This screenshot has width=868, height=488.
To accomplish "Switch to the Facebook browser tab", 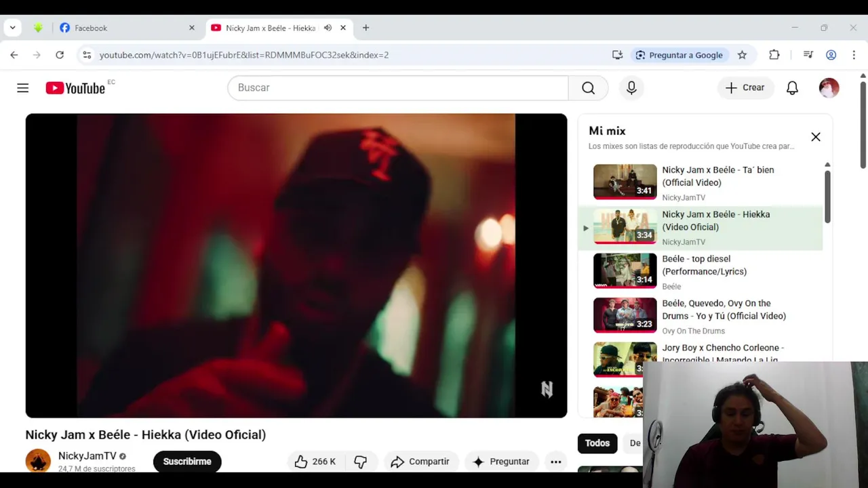I will click(127, 28).
